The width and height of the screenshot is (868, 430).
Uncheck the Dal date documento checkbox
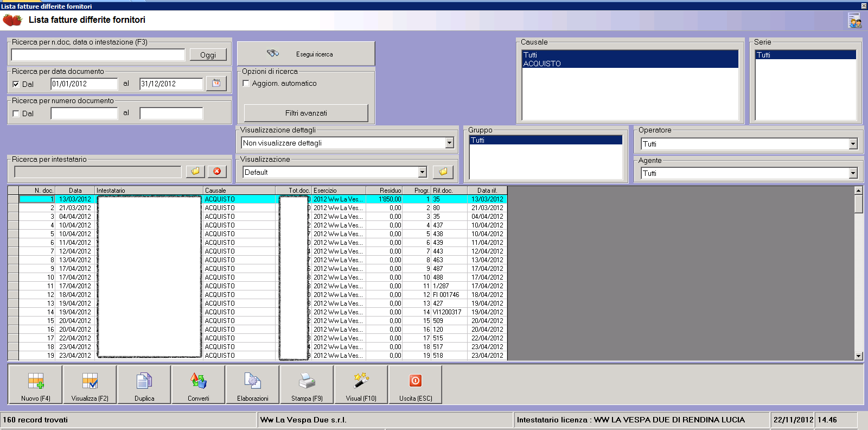coord(16,84)
